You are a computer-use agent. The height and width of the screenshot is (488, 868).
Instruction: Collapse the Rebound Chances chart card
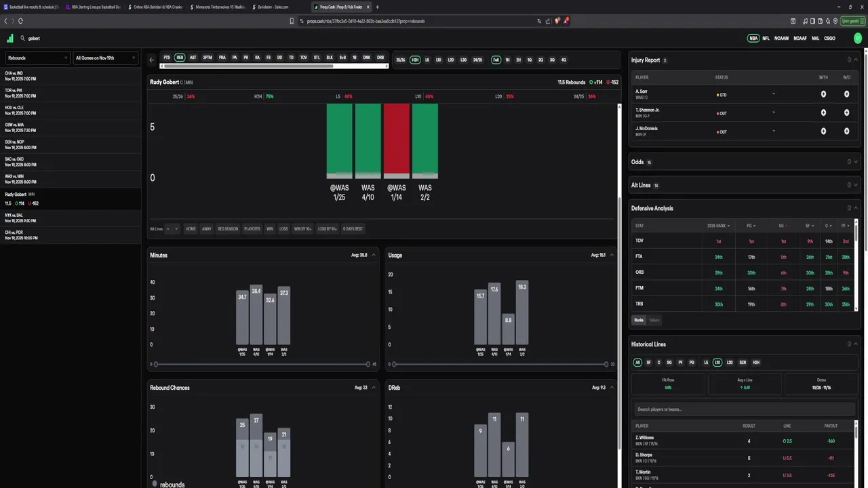click(374, 388)
